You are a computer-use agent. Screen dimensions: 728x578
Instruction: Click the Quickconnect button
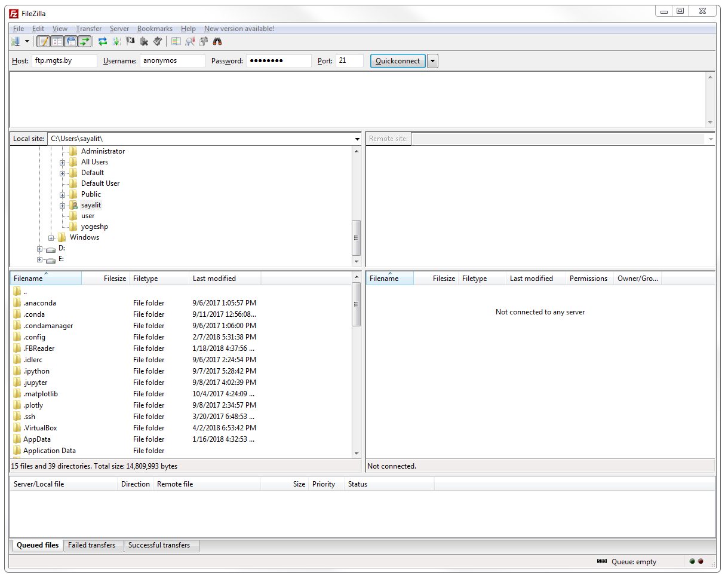[x=398, y=61]
